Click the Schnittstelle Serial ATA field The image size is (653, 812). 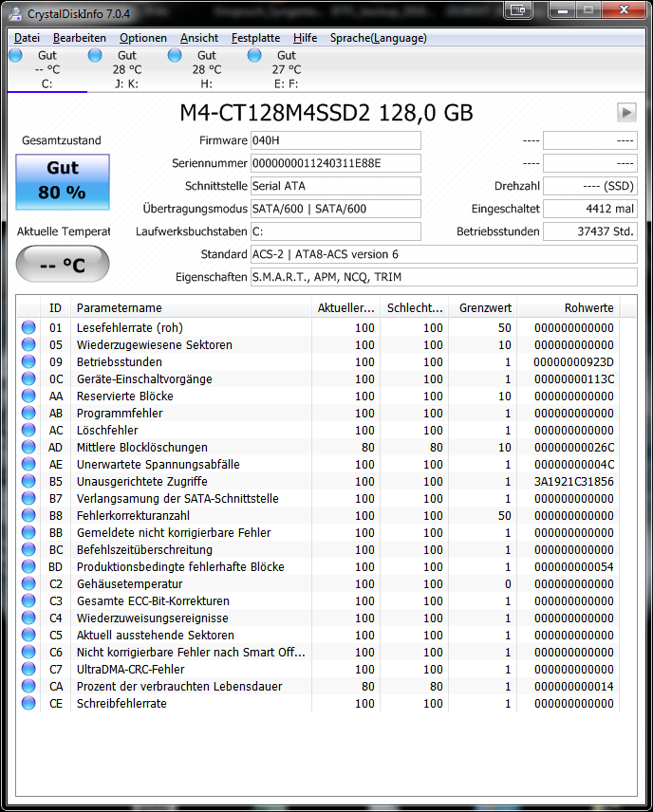[x=336, y=186]
